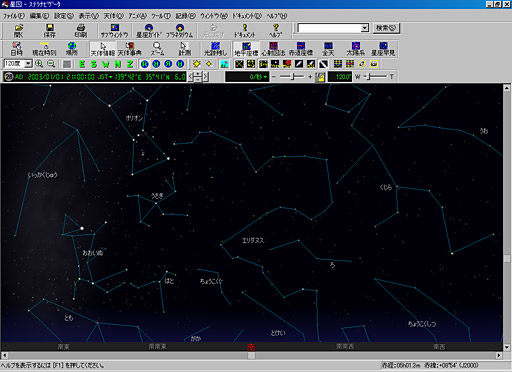Image resolution: width=512 pixels, height=372 pixels.
Task: Click the stepper right arrow button
Action: [206, 77]
